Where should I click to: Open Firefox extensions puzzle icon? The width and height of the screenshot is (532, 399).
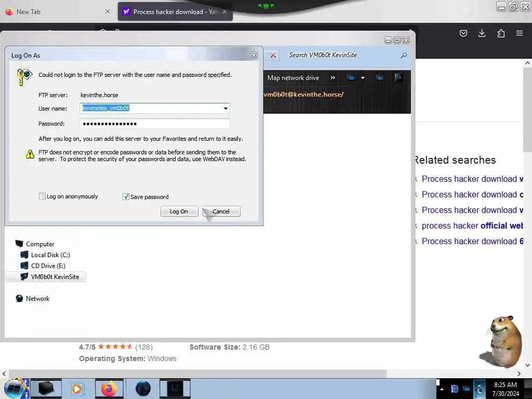pyautogui.click(x=501, y=33)
